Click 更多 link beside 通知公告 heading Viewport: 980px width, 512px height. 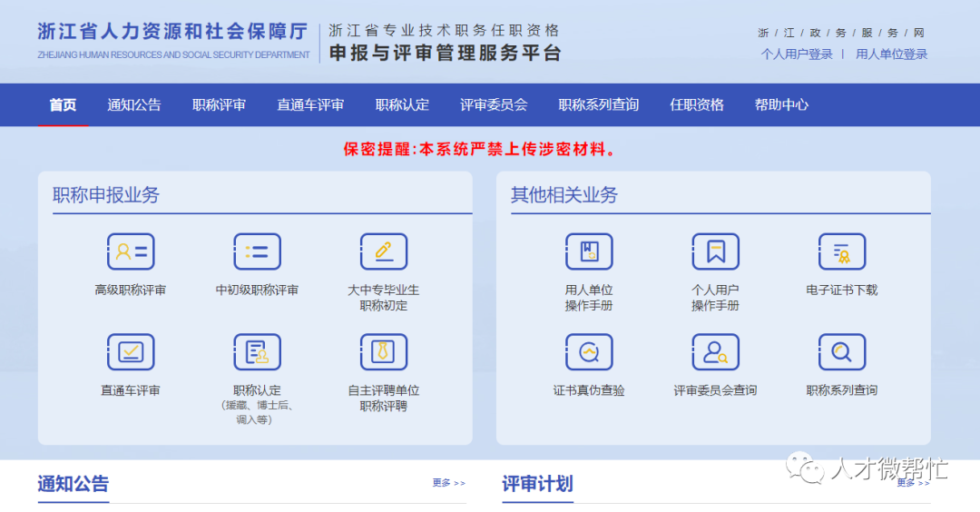(449, 483)
